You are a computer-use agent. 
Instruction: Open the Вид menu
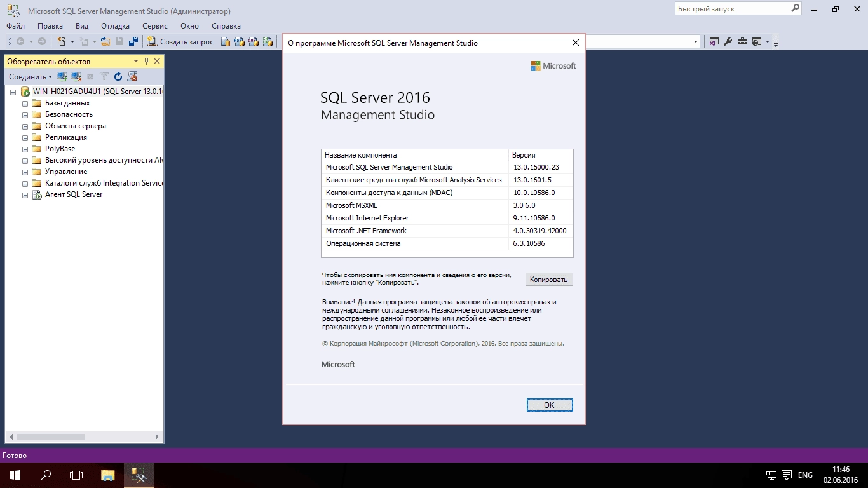click(82, 26)
